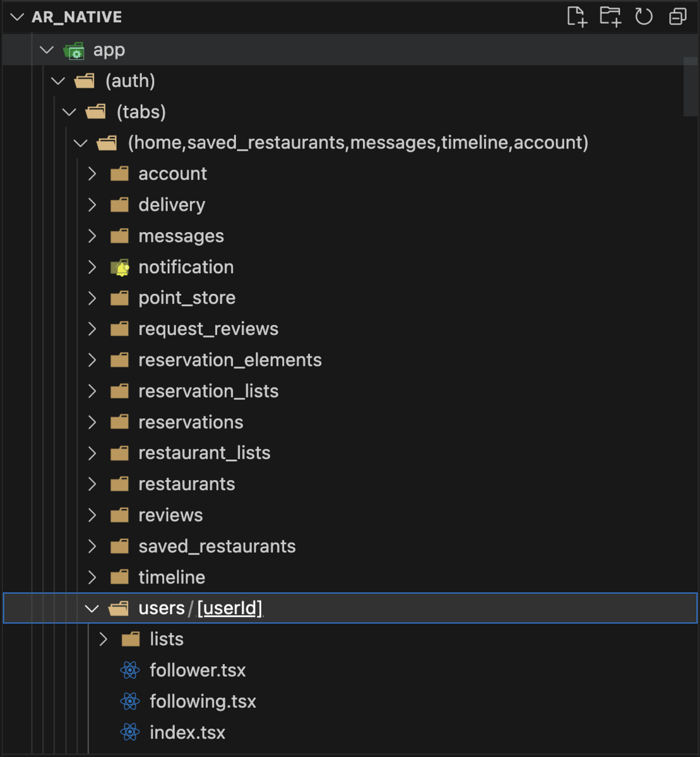Collapse the AR_NATIVE project section
Image resolution: width=700 pixels, height=757 pixels.
[18, 17]
